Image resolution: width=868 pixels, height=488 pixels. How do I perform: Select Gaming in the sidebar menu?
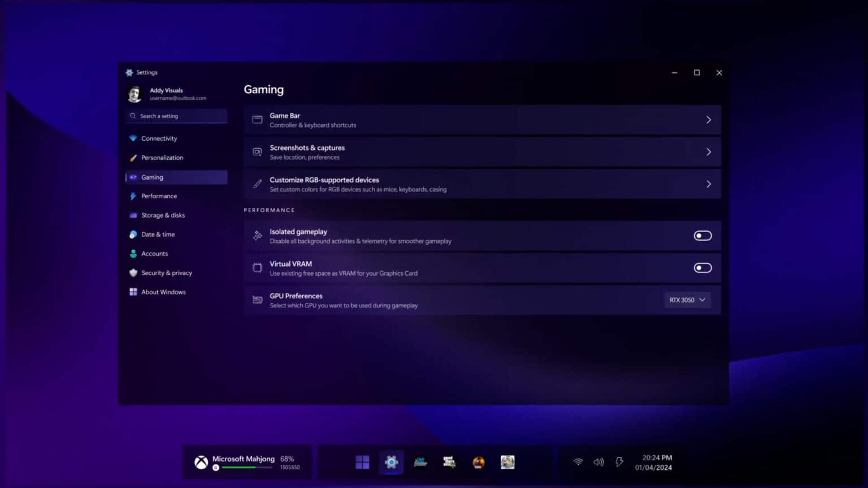coord(152,177)
